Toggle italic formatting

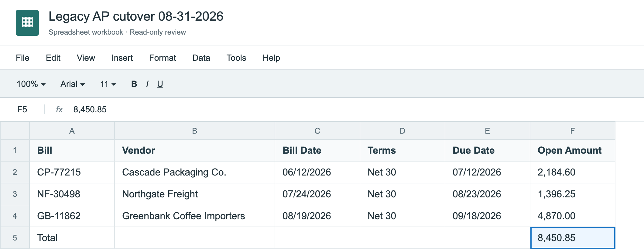147,84
